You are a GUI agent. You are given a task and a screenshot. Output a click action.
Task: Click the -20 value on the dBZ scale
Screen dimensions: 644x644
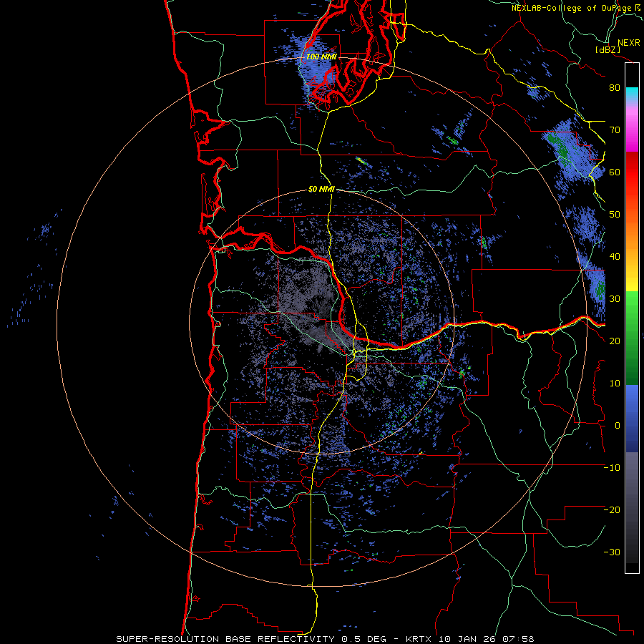612,509
